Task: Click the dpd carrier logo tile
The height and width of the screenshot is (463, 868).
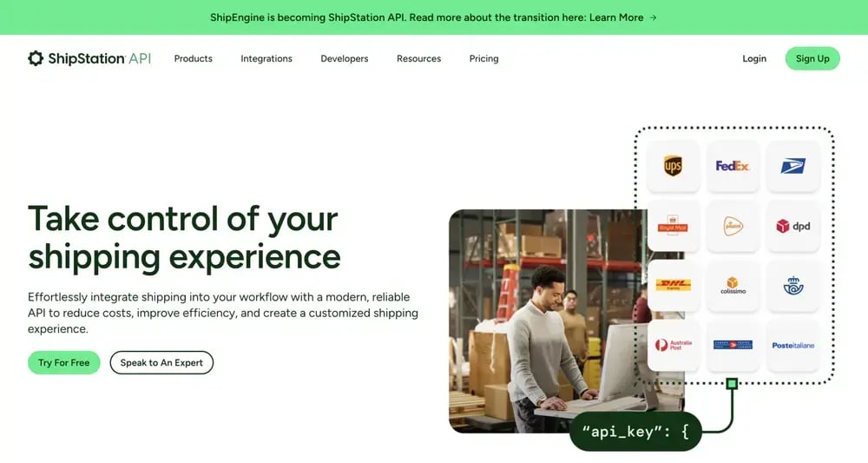Action: point(792,226)
